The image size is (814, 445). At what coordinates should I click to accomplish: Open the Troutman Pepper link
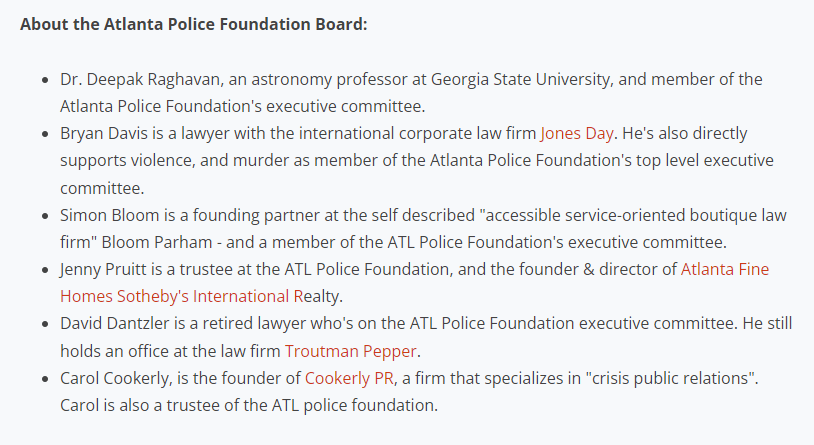pyautogui.click(x=350, y=351)
